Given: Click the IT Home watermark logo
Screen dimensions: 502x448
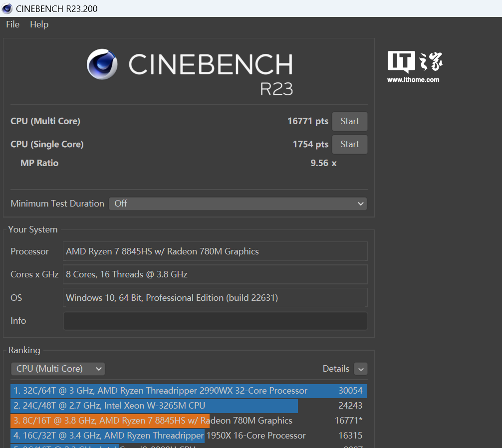Looking at the screenshot, I should pyautogui.click(x=415, y=62).
